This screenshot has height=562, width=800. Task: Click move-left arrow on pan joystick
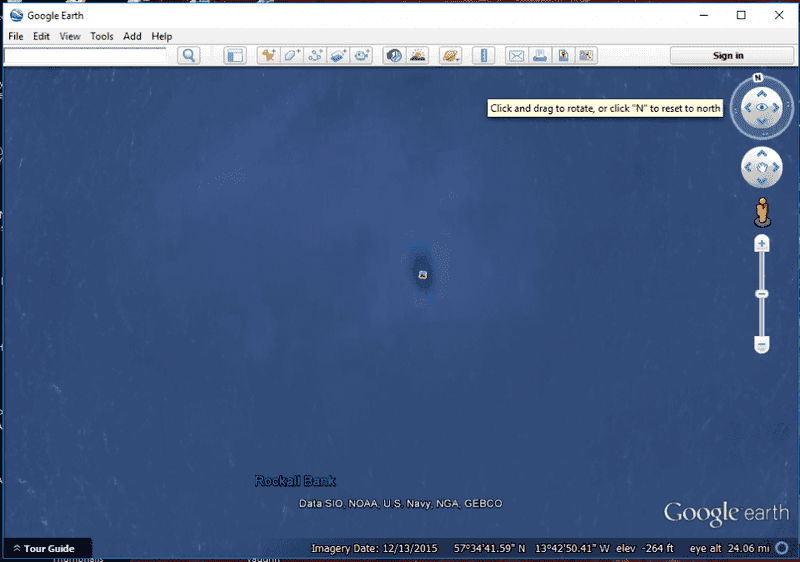[x=748, y=167]
